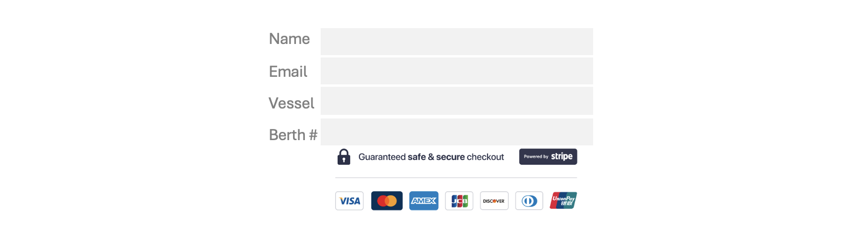Image resolution: width=868 pixels, height=231 pixels.
Task: Click the Name field label
Action: coord(290,39)
